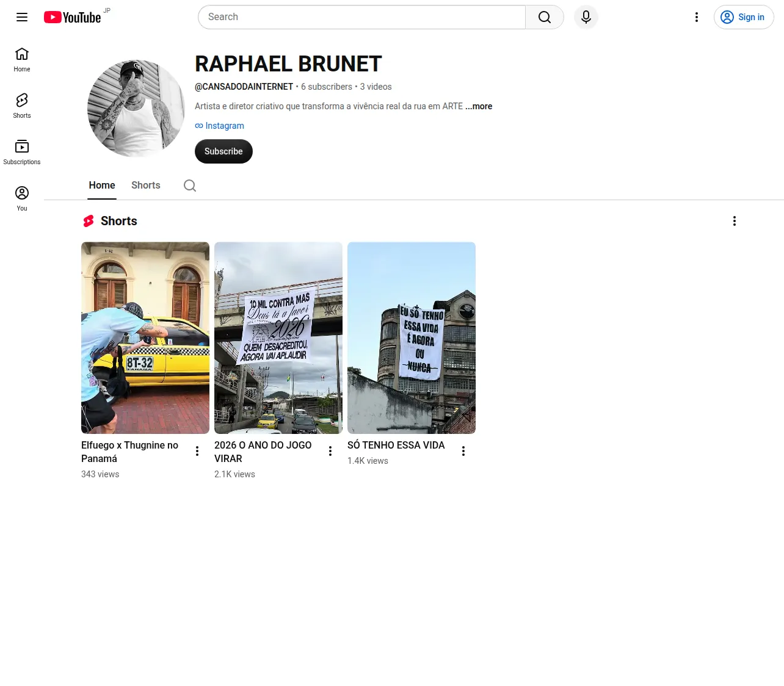The image size is (784, 686).
Task: Go to Subscriptions in sidebar
Action: pyautogui.click(x=22, y=153)
